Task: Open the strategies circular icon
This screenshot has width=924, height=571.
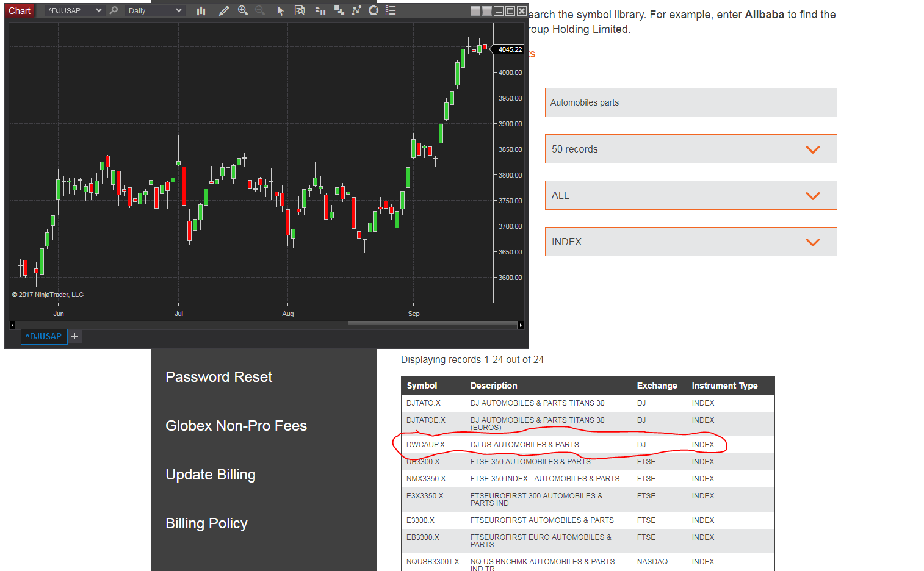Action: click(374, 10)
